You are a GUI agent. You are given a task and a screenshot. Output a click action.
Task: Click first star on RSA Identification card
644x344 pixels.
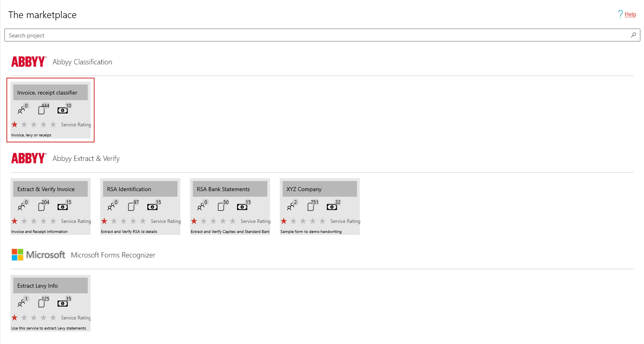pyautogui.click(x=105, y=221)
